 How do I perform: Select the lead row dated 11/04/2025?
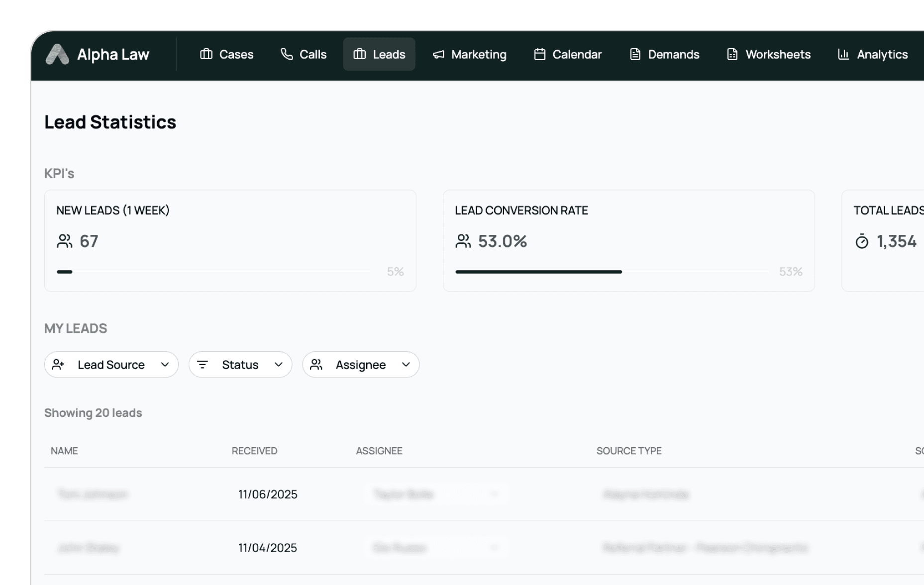point(268,548)
